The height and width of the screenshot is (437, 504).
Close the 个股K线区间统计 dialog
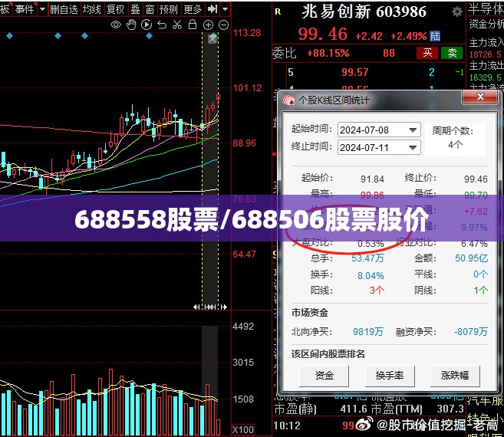pos(480,97)
